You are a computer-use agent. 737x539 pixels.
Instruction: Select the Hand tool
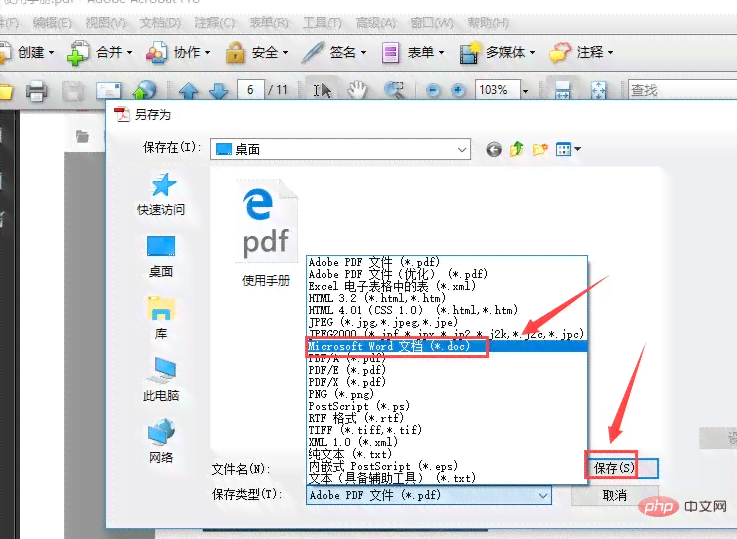tap(357, 90)
